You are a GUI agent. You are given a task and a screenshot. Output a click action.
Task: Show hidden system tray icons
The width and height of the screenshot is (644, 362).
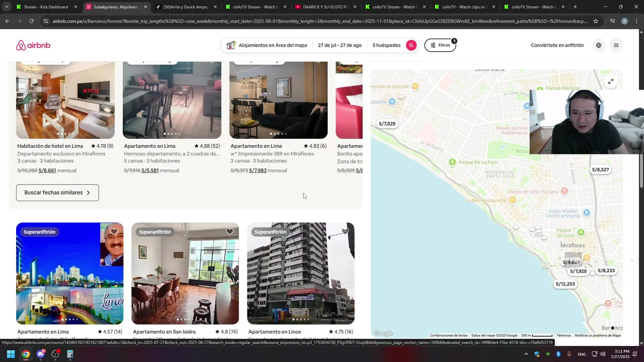click(x=526, y=354)
